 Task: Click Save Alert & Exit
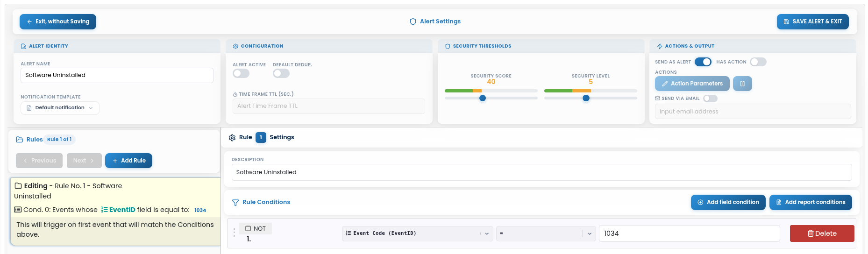click(813, 21)
